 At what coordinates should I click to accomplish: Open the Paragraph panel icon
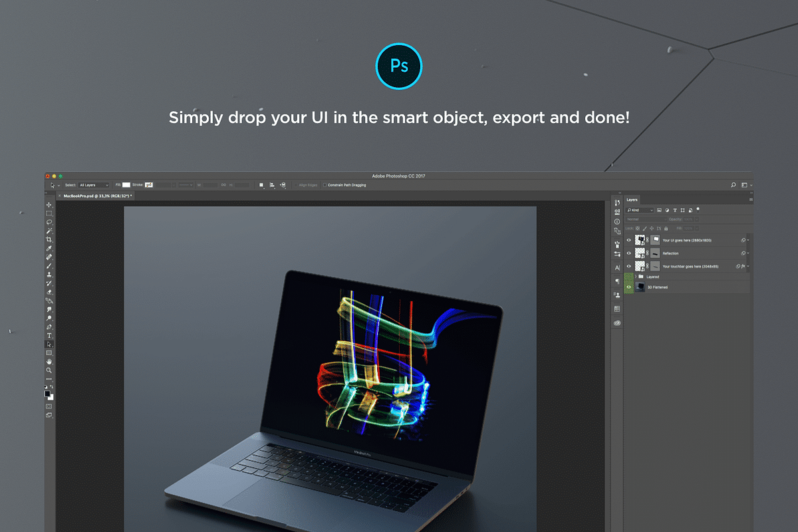[x=617, y=281]
